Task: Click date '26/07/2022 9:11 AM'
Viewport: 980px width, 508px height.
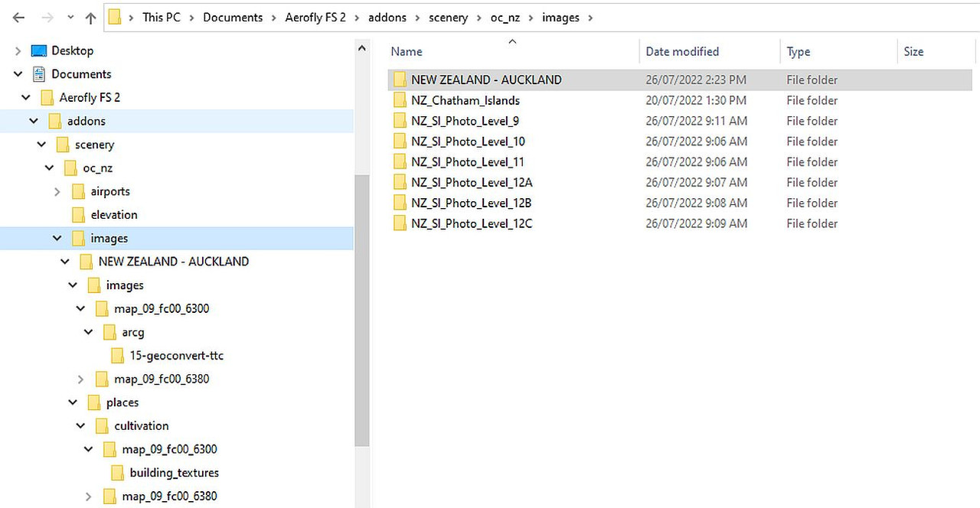Action: pos(696,121)
